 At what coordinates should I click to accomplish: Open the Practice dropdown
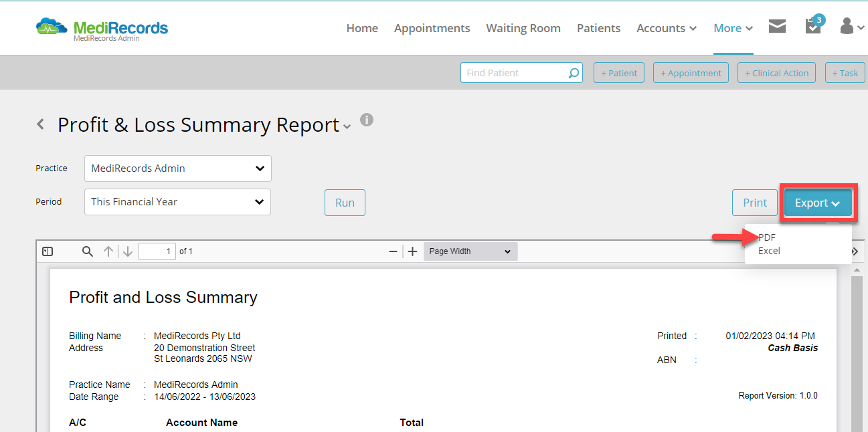pos(178,169)
